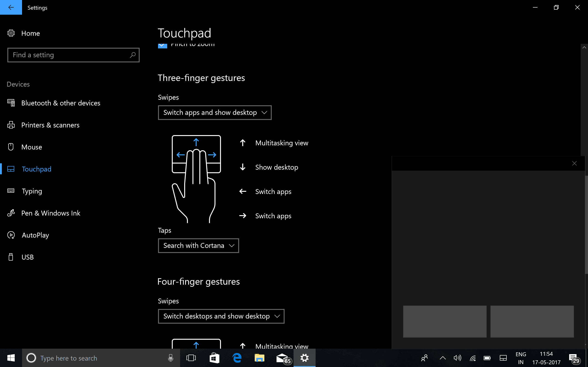Screen dimensions: 588x367
Task: Click the Touchpad settings icon in sidebar
Action: coord(11,169)
